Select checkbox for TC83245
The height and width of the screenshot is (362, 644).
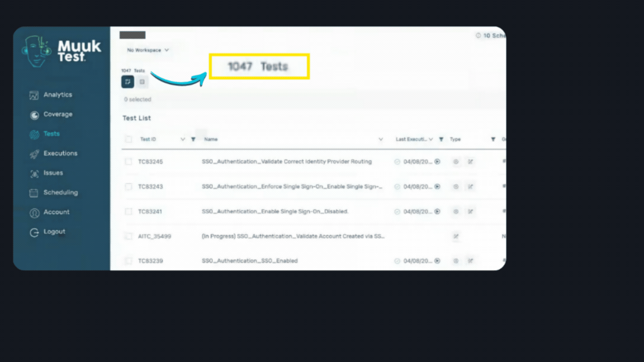click(x=129, y=161)
